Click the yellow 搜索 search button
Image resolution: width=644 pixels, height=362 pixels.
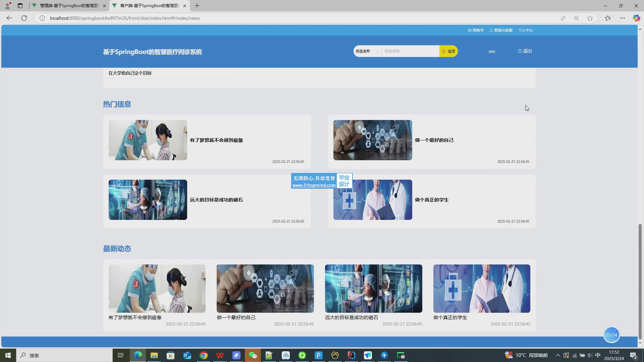click(x=448, y=51)
